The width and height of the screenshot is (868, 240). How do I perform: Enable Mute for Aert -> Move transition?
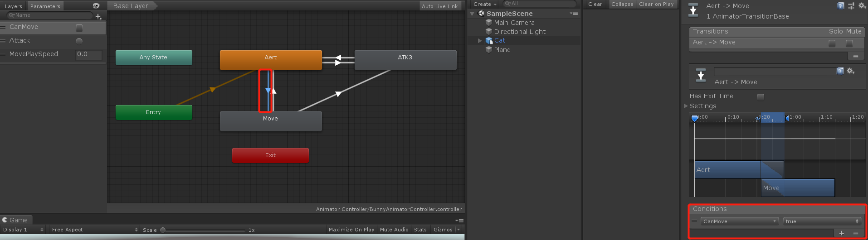tap(849, 43)
